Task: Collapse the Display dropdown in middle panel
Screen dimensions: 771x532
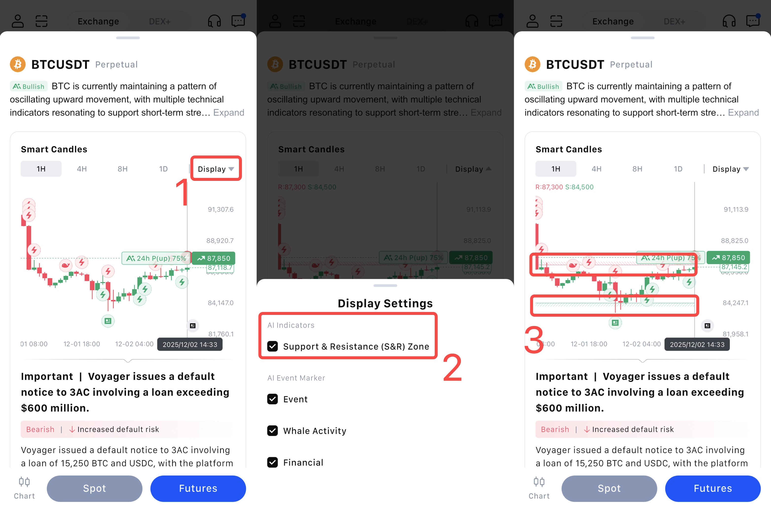Action: (473, 169)
